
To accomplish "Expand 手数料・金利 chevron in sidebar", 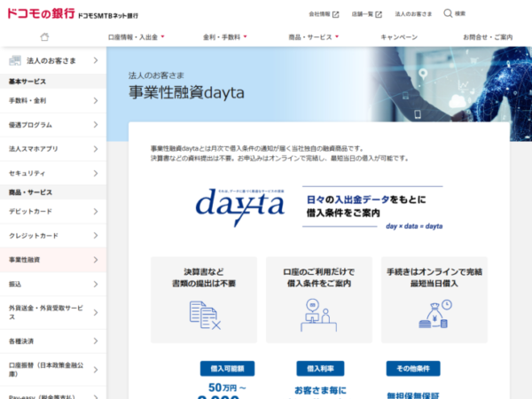I will [x=96, y=101].
